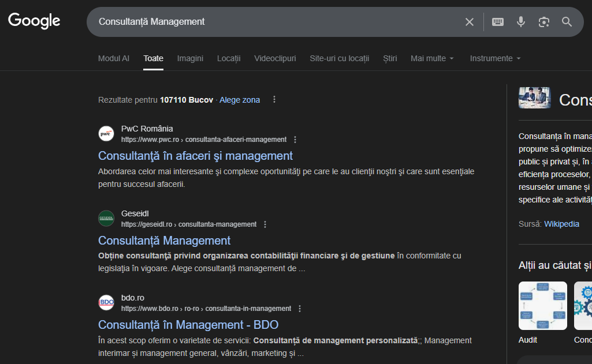Viewport: 592px width, 364px height.
Task: Switch to the Imagini tab
Action: [190, 58]
